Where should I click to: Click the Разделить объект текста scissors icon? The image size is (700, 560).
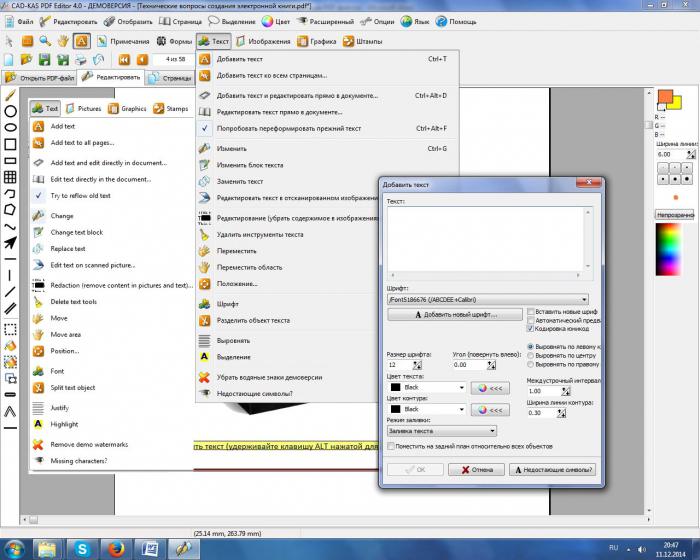(204, 320)
